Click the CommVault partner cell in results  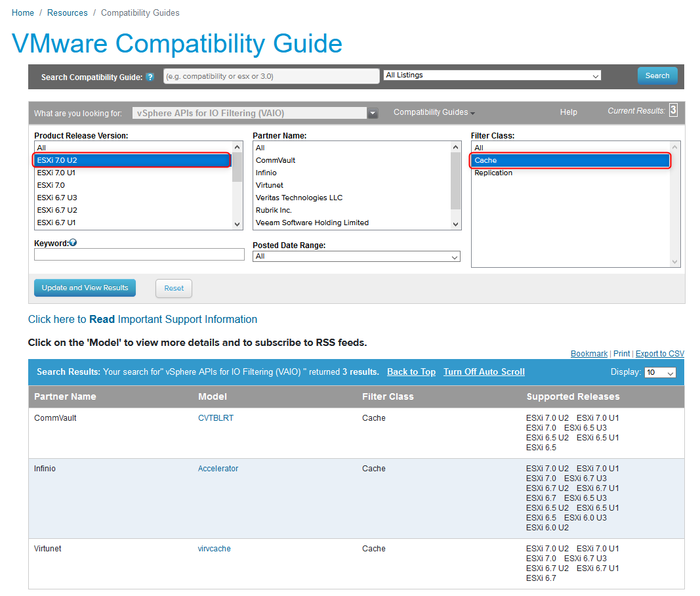click(x=55, y=418)
